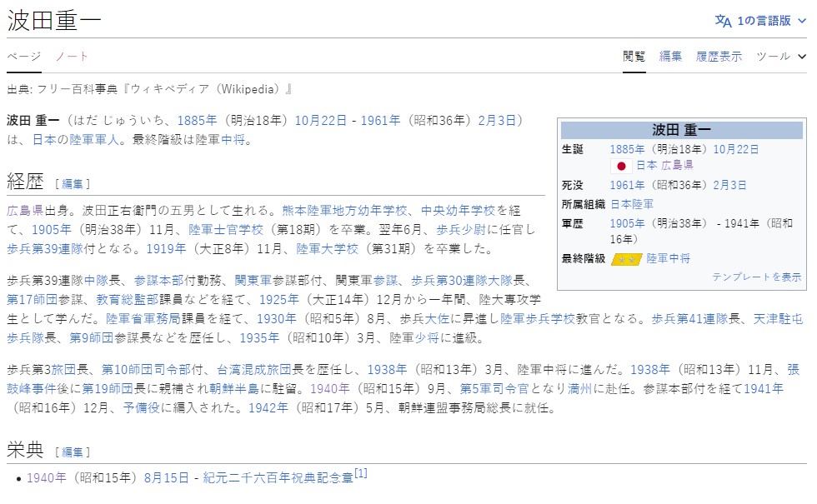The image size is (817, 504).
Task: Open the 第5軍司令官 link
Action: click(494, 389)
